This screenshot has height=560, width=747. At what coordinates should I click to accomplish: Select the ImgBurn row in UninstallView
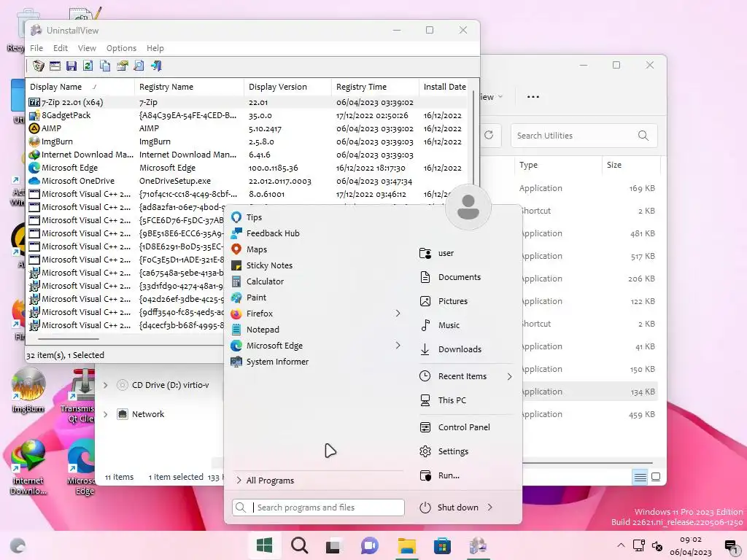click(x=247, y=141)
